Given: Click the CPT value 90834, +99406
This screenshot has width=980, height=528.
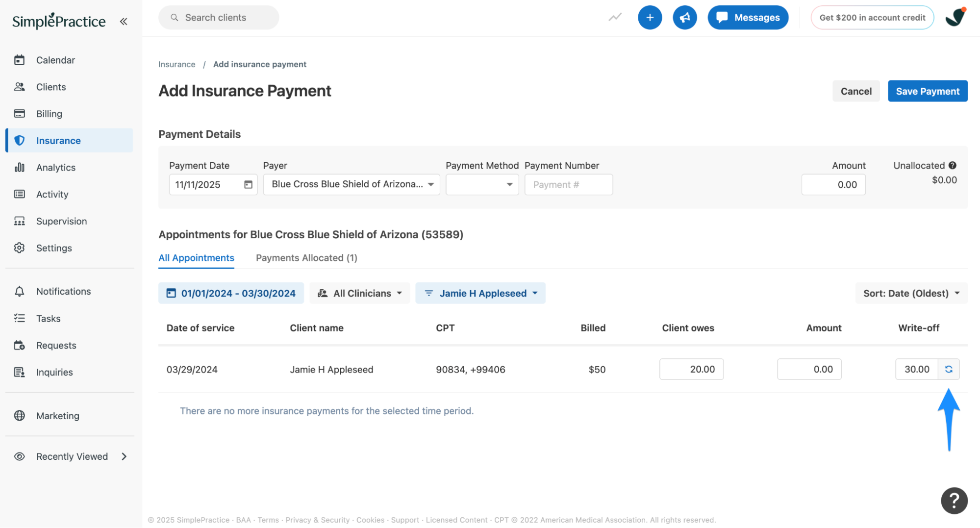Looking at the screenshot, I should click(471, 370).
